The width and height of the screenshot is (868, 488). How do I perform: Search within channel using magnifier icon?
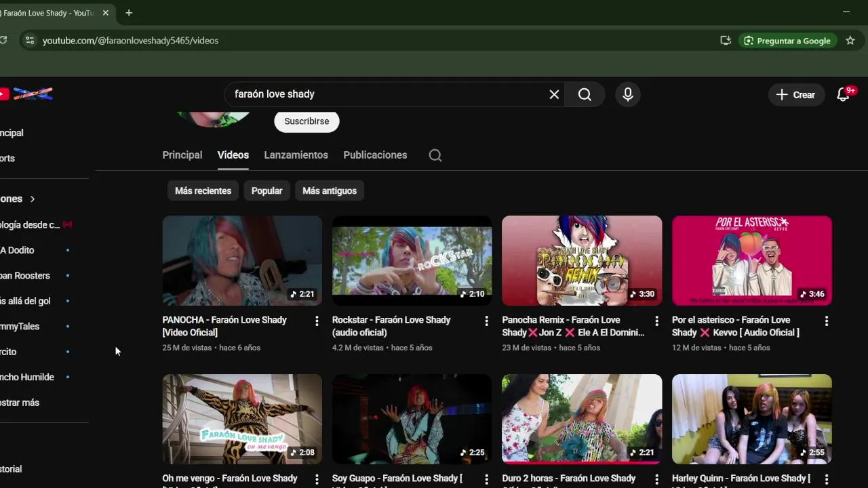coord(435,155)
